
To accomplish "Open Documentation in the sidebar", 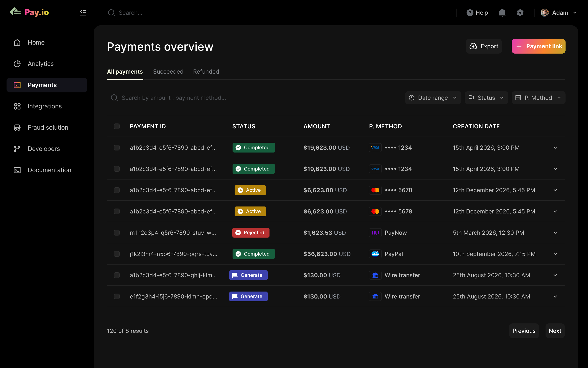I will (47, 170).
